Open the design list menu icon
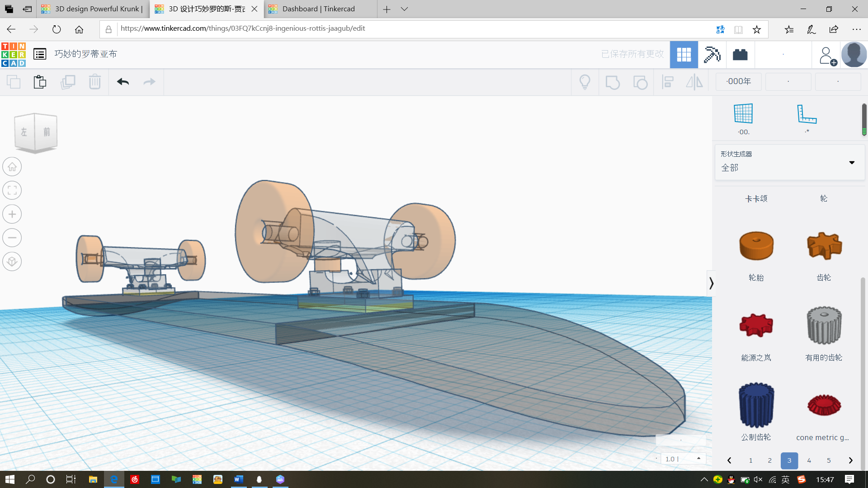The height and width of the screenshot is (488, 868). 40,54
